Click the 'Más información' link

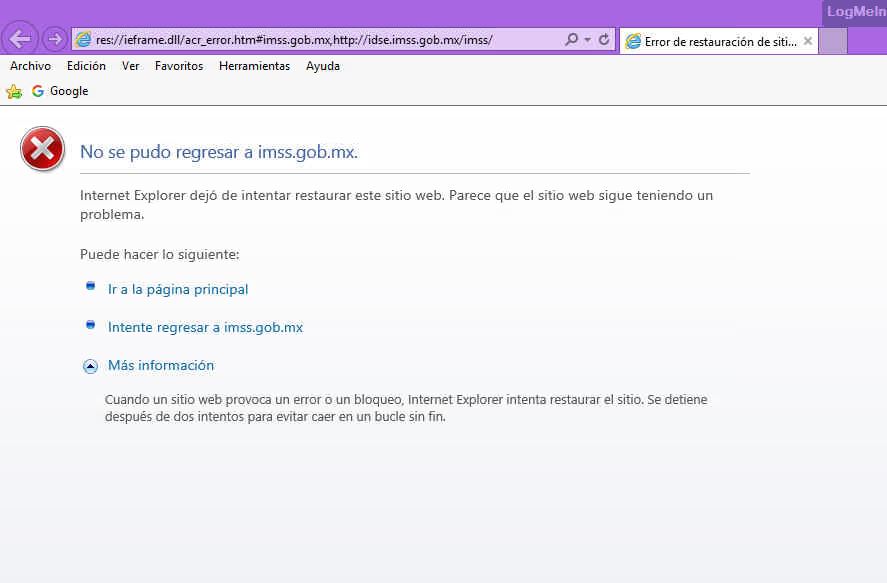[x=161, y=365]
